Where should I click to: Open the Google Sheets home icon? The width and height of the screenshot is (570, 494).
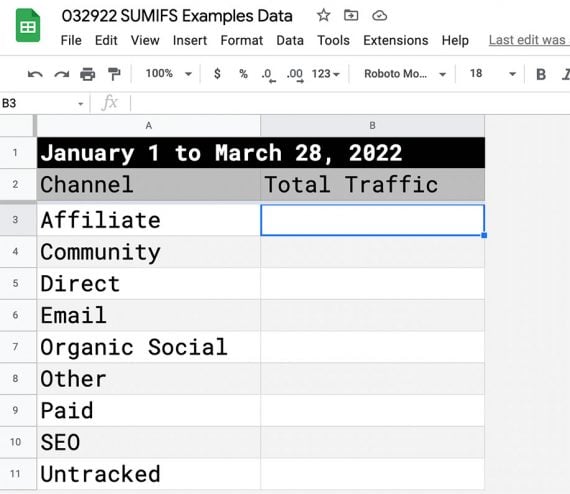tap(28, 25)
